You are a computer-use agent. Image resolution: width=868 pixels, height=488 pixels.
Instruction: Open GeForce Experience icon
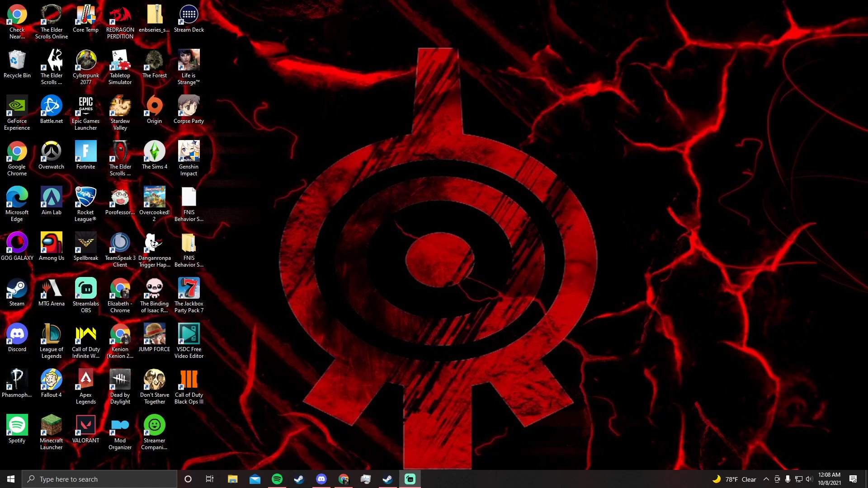click(17, 113)
